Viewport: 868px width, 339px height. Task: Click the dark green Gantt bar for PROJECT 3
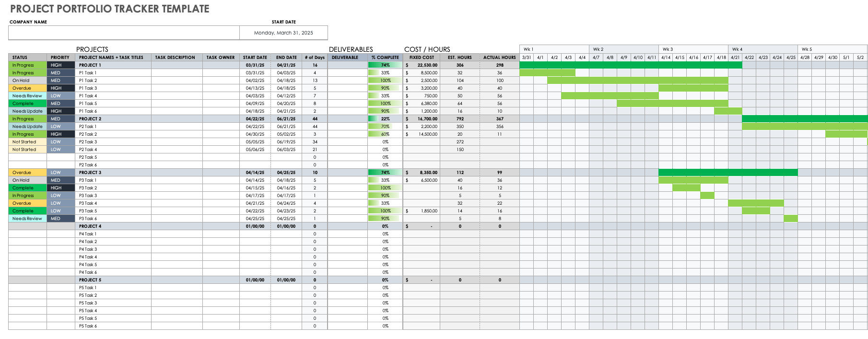(x=728, y=173)
